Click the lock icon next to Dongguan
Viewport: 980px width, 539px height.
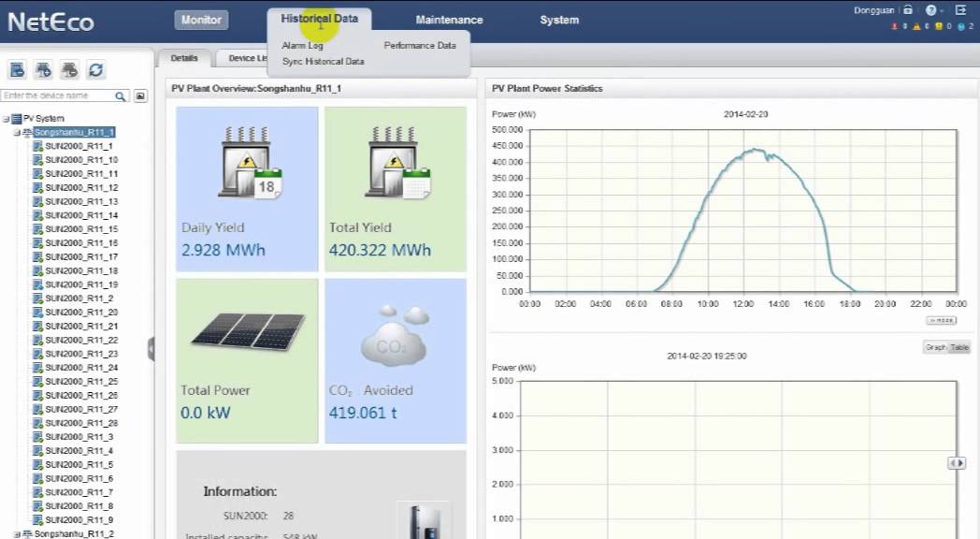tap(908, 10)
